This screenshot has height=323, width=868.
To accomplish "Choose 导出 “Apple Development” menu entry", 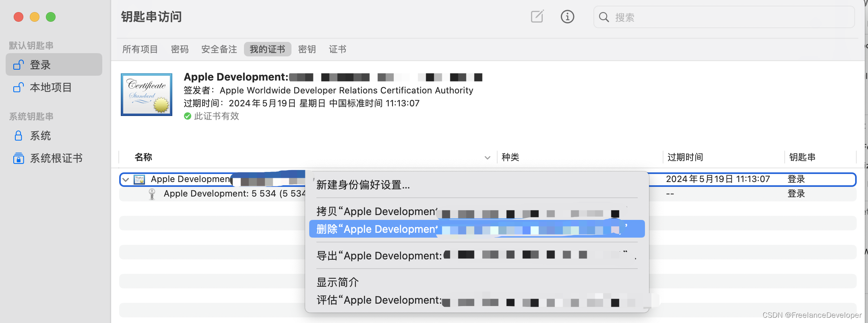I will 477,256.
